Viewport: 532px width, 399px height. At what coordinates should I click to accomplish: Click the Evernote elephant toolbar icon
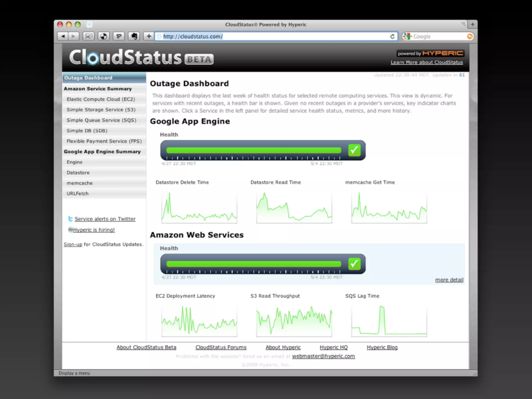[x=134, y=36]
